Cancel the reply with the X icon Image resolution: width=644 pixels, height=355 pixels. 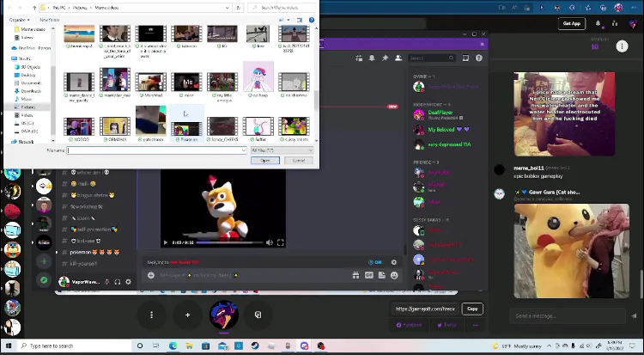tap(394, 262)
